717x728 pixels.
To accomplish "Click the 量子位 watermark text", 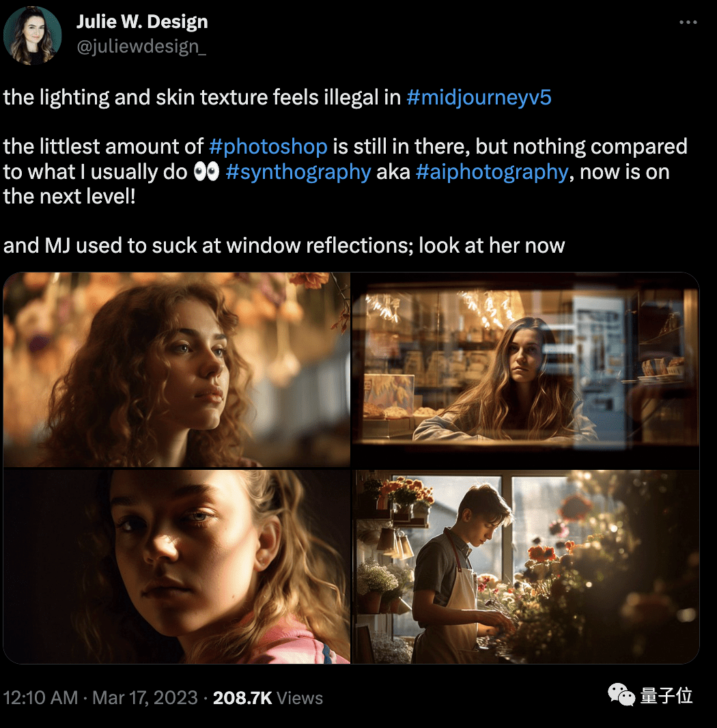I will click(666, 695).
